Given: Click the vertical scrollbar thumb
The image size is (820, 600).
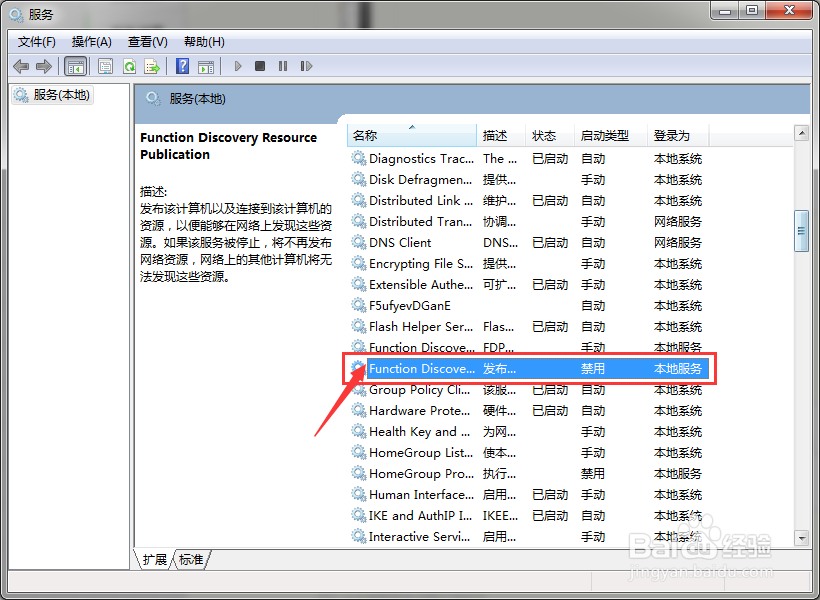Looking at the screenshot, I should [801, 231].
